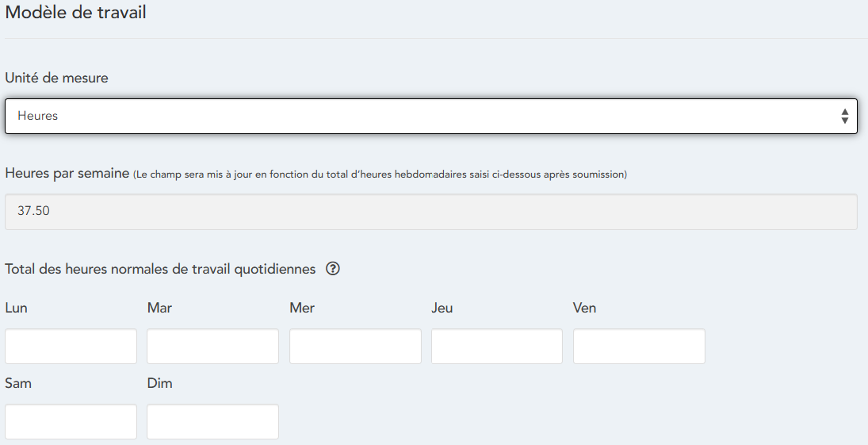This screenshot has width=868, height=445.
Task: Click into the Mer hours field
Action: pyautogui.click(x=355, y=347)
